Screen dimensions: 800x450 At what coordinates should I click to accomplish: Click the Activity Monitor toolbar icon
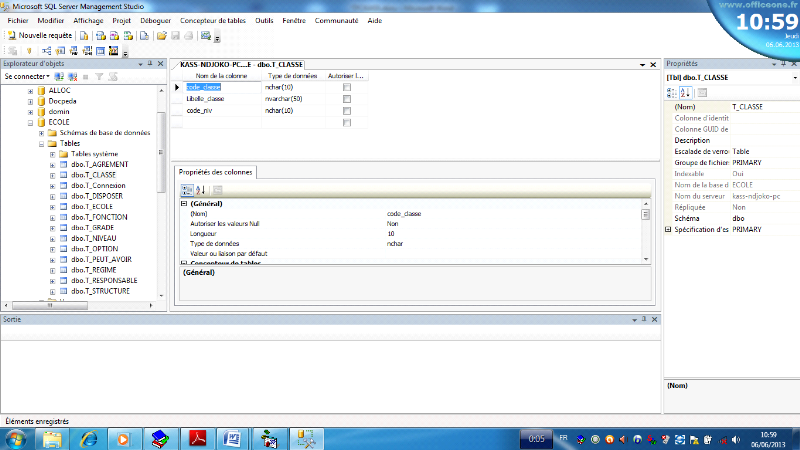point(206,36)
